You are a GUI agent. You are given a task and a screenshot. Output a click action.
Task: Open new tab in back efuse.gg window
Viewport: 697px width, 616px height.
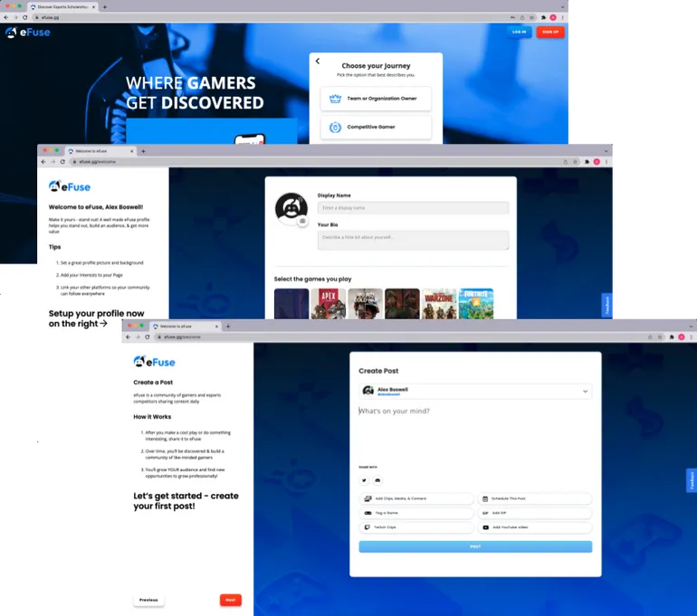click(104, 7)
